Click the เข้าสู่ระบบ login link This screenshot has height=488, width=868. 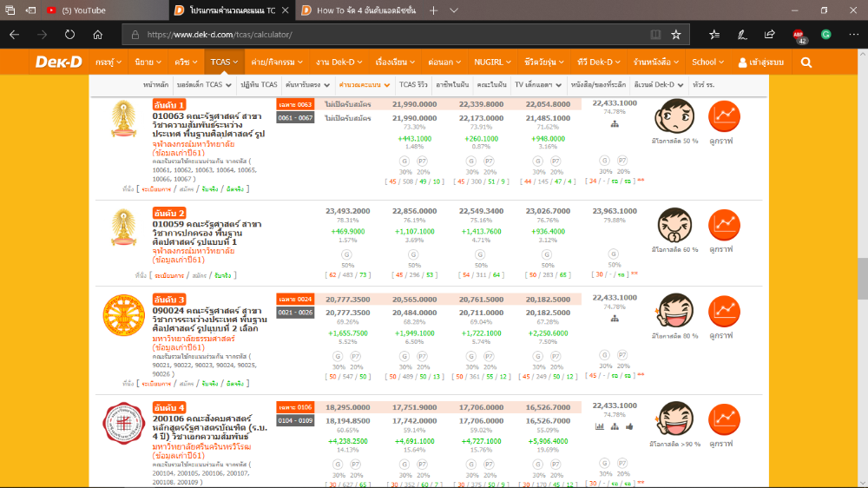click(760, 63)
